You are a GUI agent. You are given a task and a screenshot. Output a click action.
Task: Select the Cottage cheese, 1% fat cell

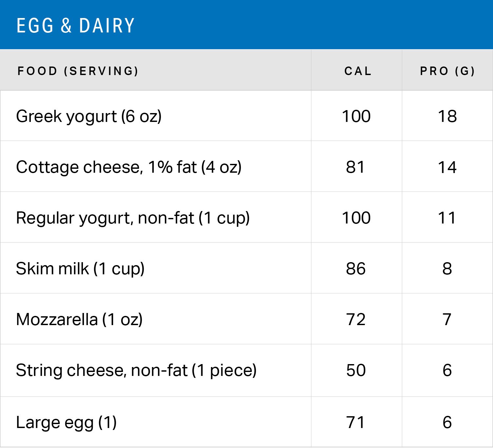point(129,167)
